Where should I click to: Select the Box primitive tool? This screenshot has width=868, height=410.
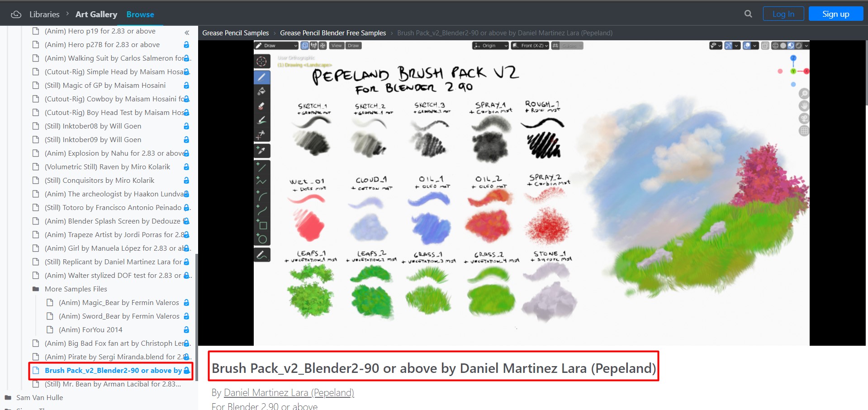click(x=262, y=225)
